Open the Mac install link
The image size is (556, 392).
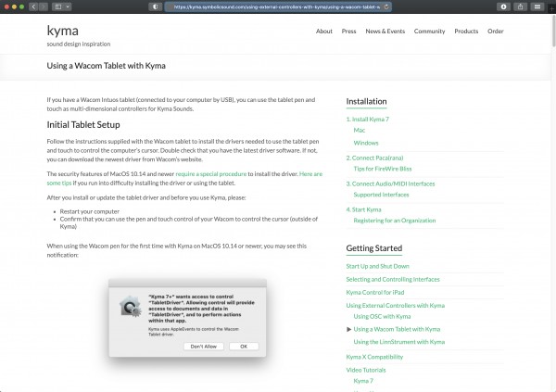point(360,130)
